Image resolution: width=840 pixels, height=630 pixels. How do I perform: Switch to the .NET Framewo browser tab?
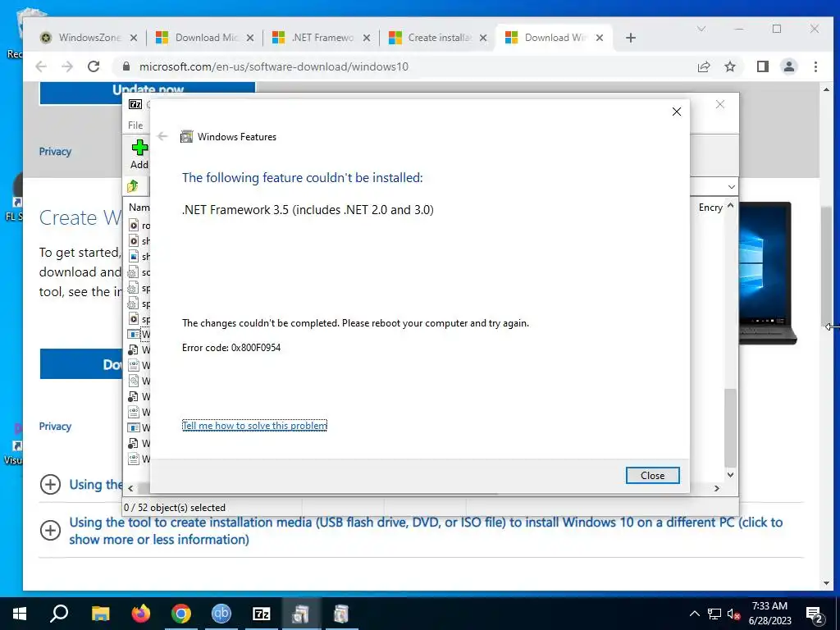pyautogui.click(x=322, y=38)
